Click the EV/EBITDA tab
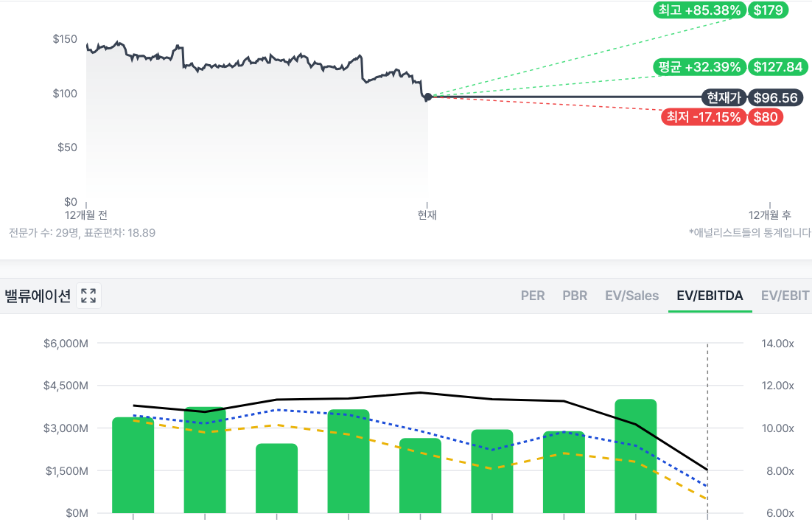This screenshot has height=522, width=812. [x=710, y=296]
